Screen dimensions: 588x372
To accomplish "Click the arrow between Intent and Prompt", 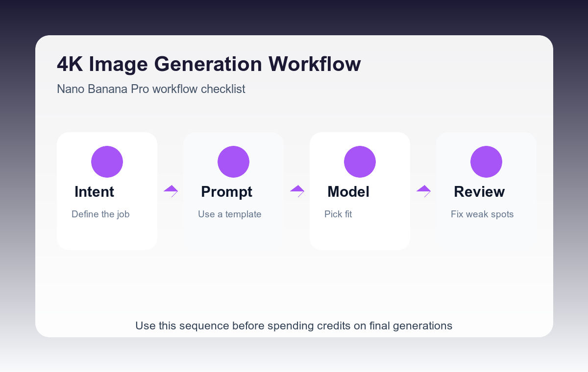I will click(171, 191).
